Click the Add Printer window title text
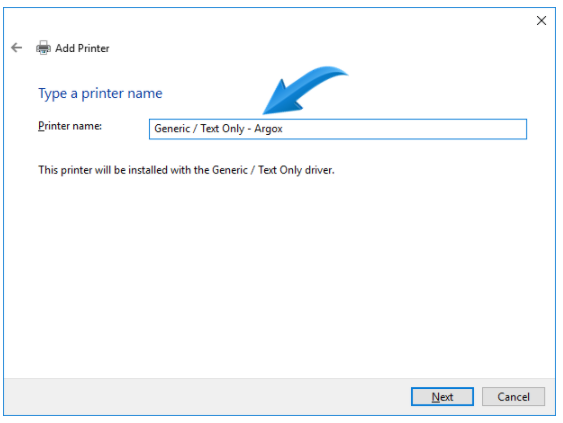Viewport: 563px width, 423px height. [x=82, y=48]
